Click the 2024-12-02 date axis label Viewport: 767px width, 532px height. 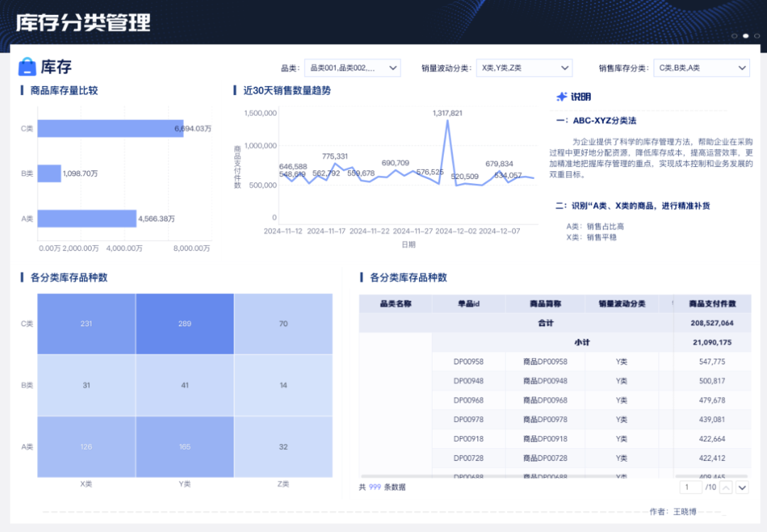click(455, 231)
